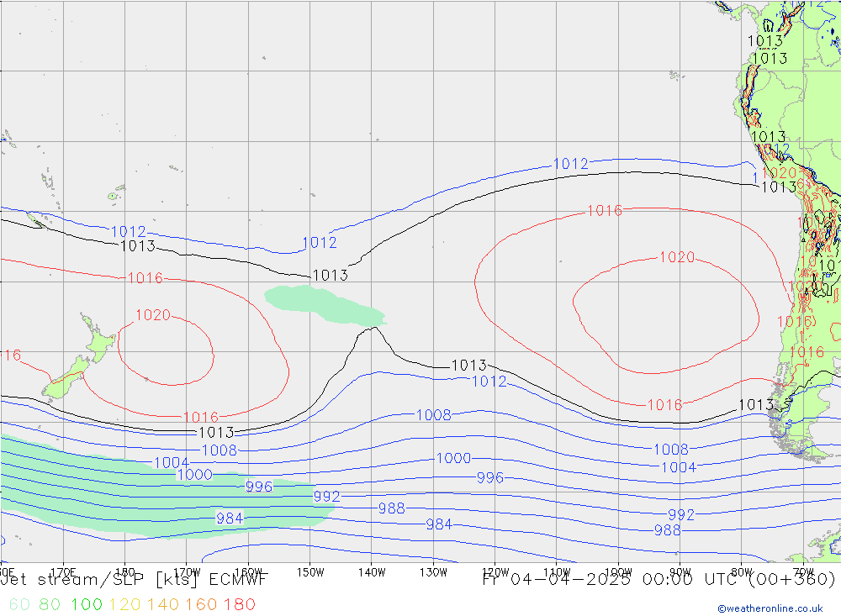Click the 70W longitude label
841x616 pixels.
pyautogui.click(x=803, y=572)
